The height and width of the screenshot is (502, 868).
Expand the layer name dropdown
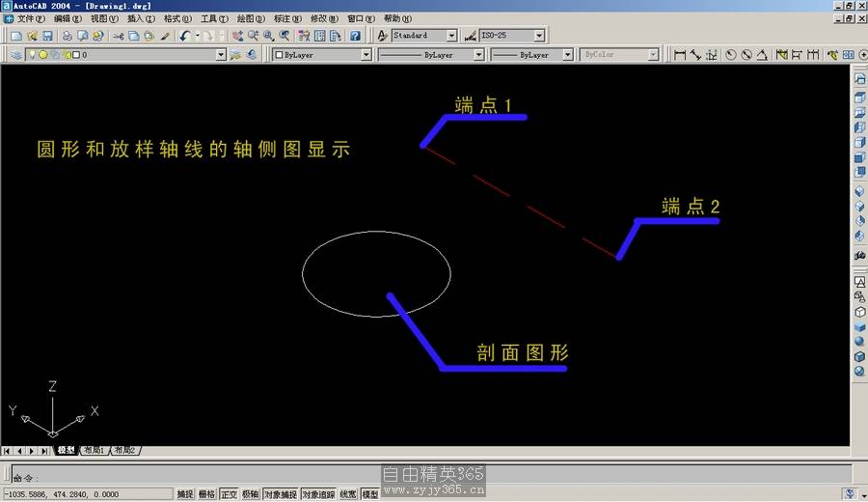coord(222,55)
